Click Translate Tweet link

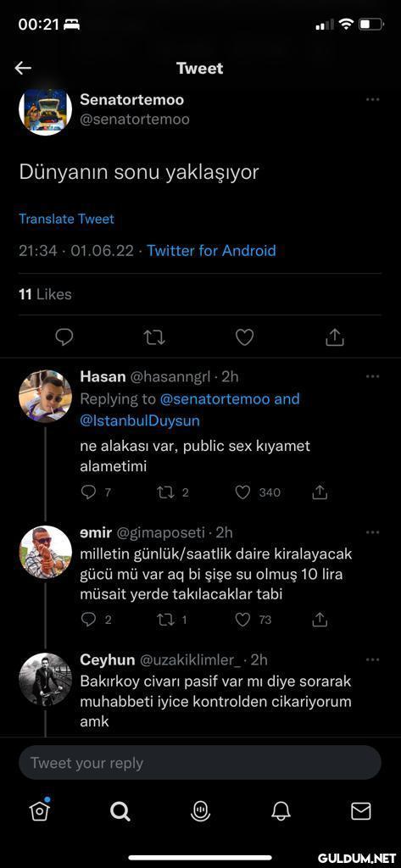click(66, 219)
